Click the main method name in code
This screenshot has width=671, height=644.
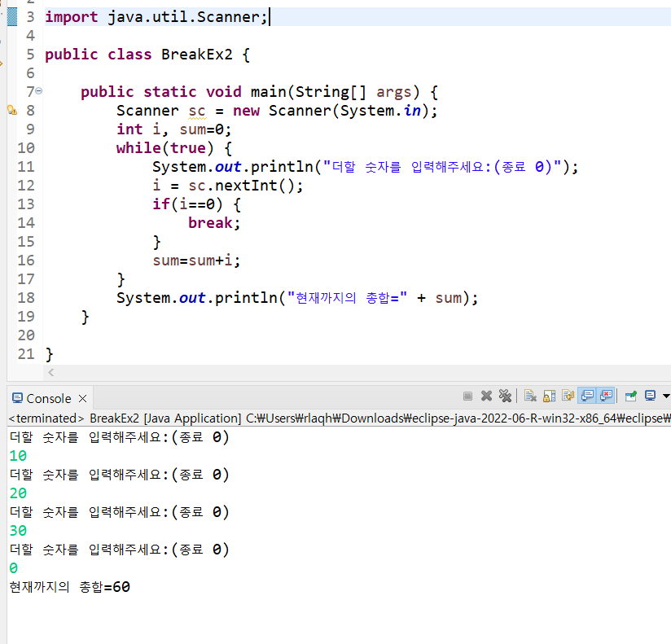click(x=268, y=91)
